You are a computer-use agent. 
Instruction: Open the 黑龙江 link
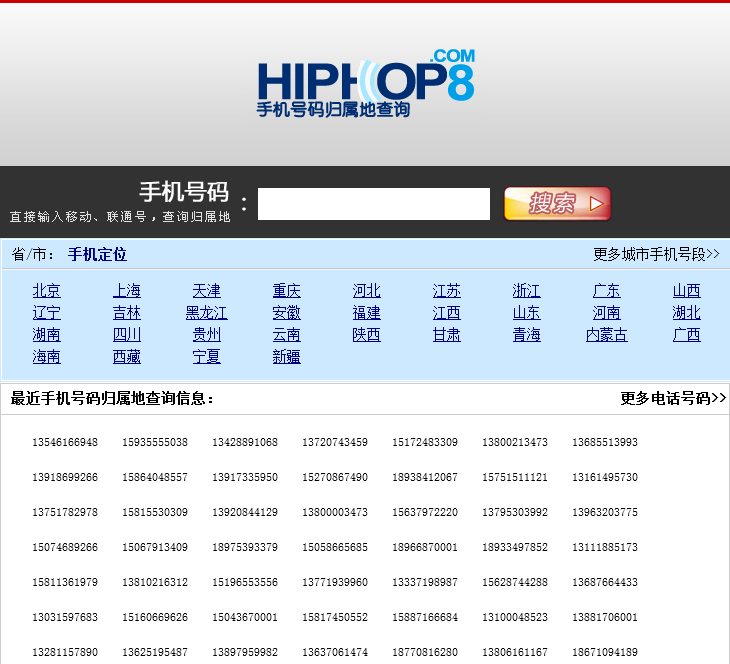pos(207,312)
